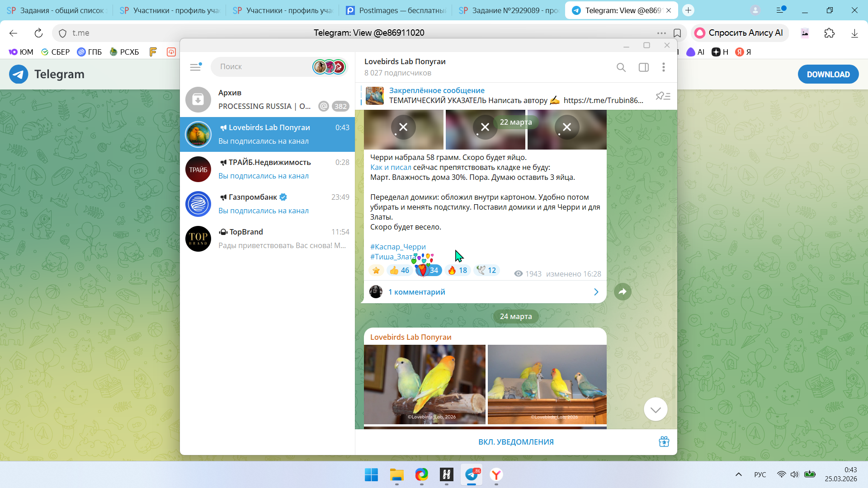Select the Газпромбанк chat
Viewport: 868px width, 488px height.
267,204
